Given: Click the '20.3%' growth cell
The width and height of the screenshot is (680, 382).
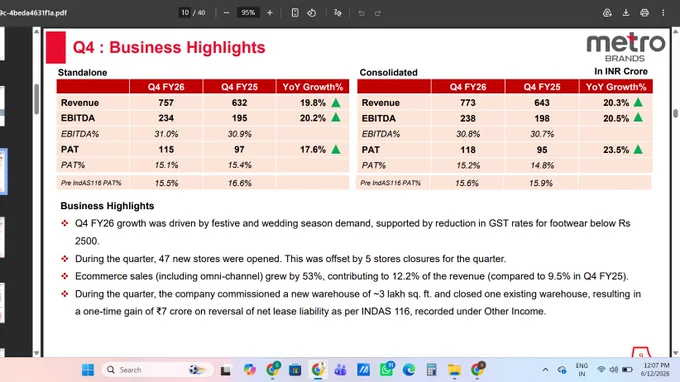Looking at the screenshot, I should pyautogui.click(x=616, y=103).
